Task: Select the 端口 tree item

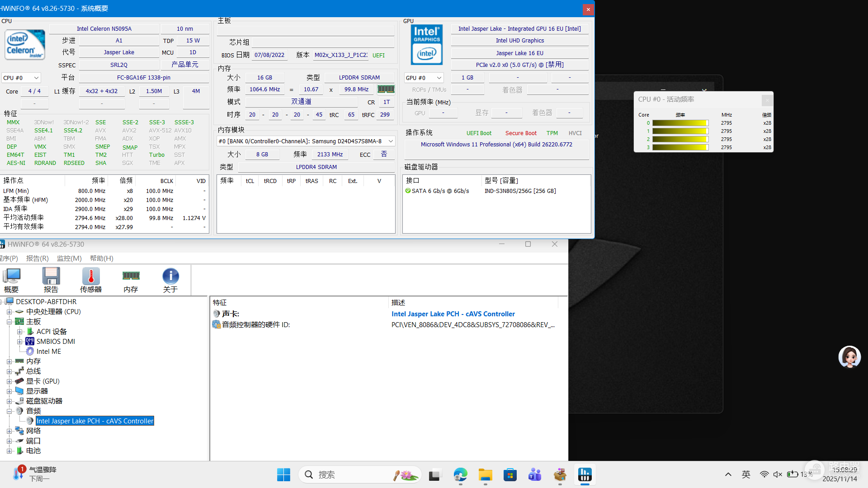Action: coord(33,441)
